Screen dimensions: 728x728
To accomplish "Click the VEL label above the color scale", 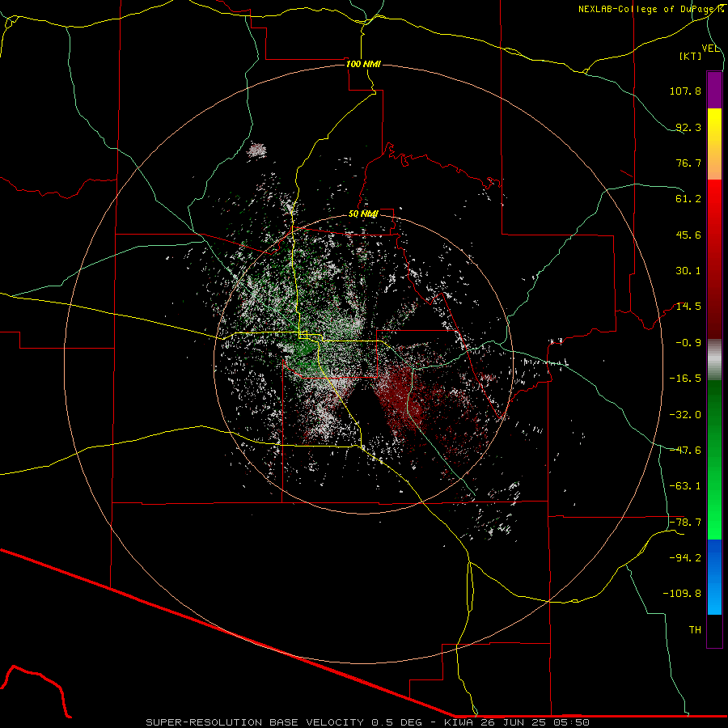I will click(x=711, y=49).
